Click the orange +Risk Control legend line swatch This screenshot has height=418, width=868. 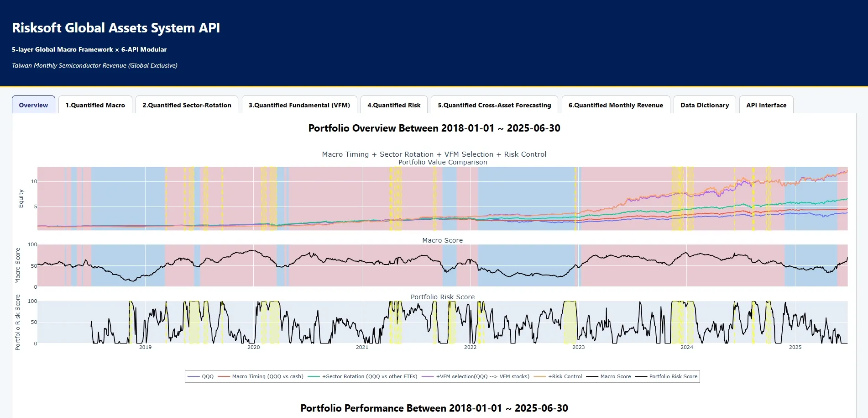540,376
